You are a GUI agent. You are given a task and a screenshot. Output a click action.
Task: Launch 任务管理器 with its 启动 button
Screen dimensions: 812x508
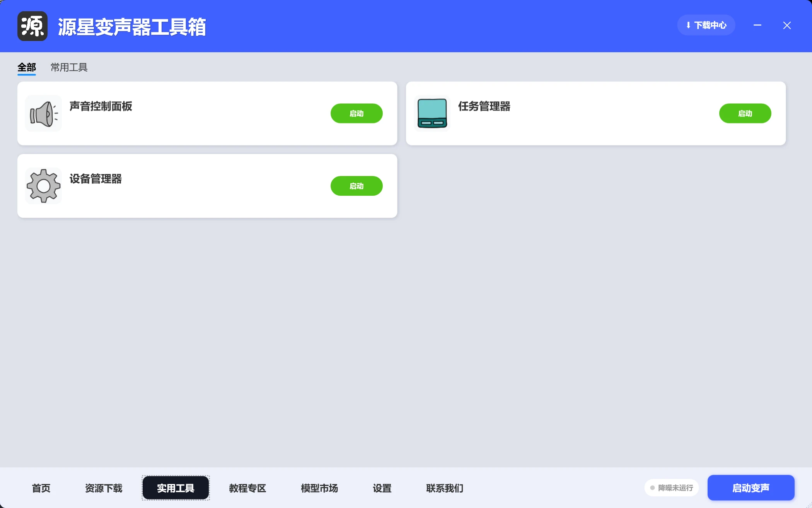point(745,113)
